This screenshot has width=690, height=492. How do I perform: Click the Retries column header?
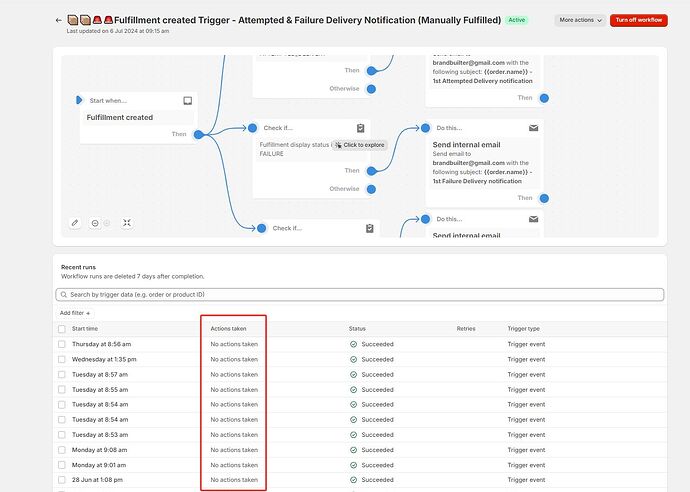tap(466, 329)
